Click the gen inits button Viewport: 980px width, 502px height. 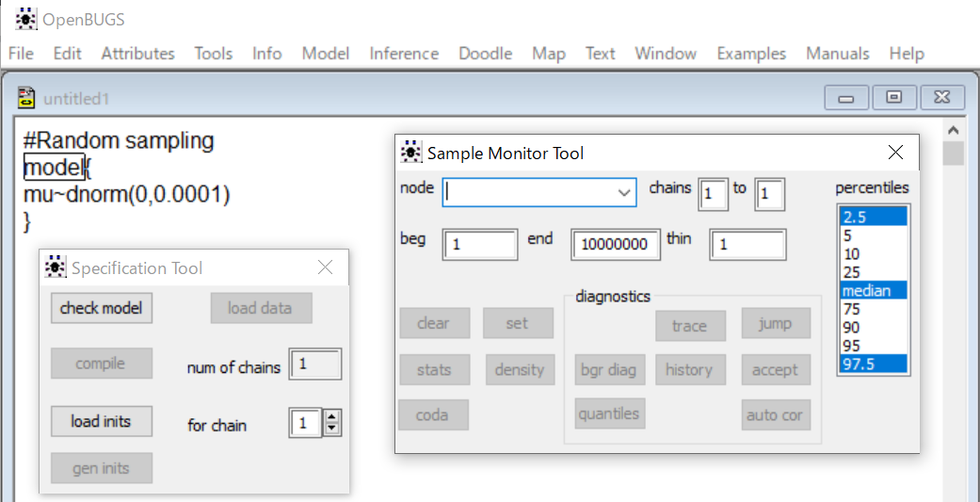[102, 468]
